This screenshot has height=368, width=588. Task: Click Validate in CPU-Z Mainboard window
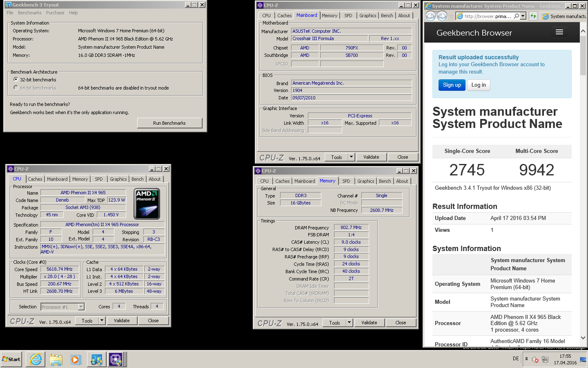(x=371, y=157)
